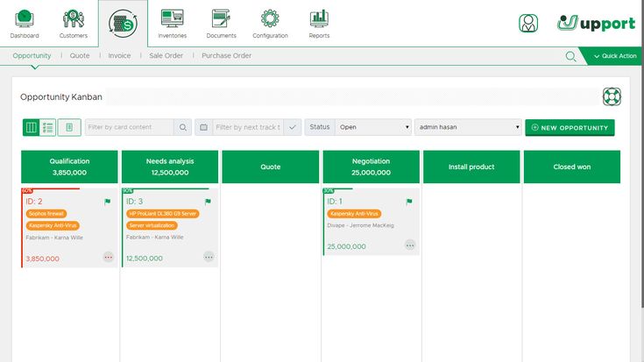644x362 pixels.
Task: Open the Customers module
Action: (x=74, y=24)
